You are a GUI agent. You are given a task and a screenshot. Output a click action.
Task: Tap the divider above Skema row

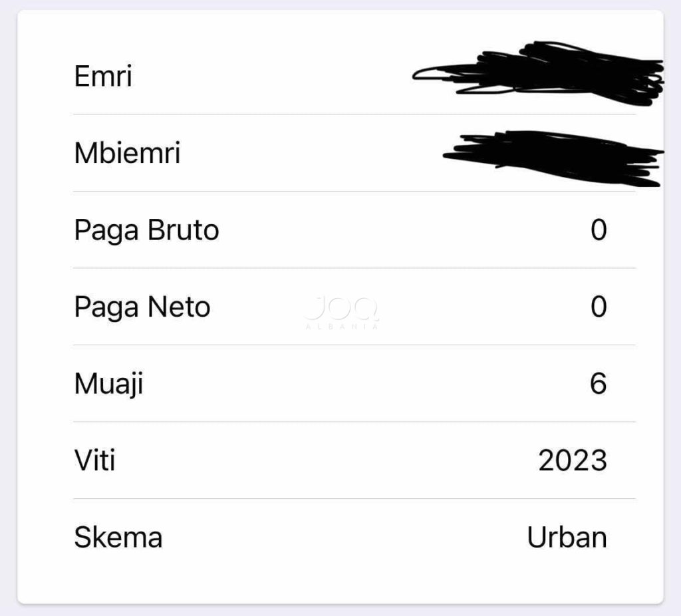[354, 499]
